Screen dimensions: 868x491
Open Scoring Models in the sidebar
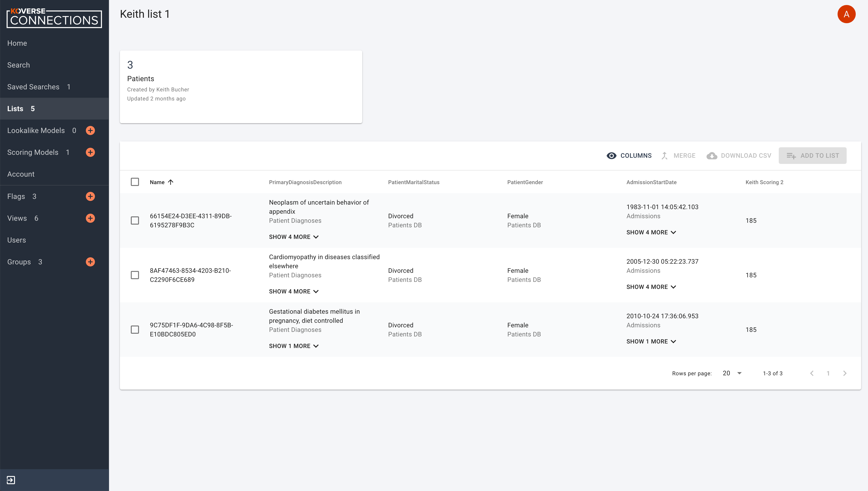[33, 153]
